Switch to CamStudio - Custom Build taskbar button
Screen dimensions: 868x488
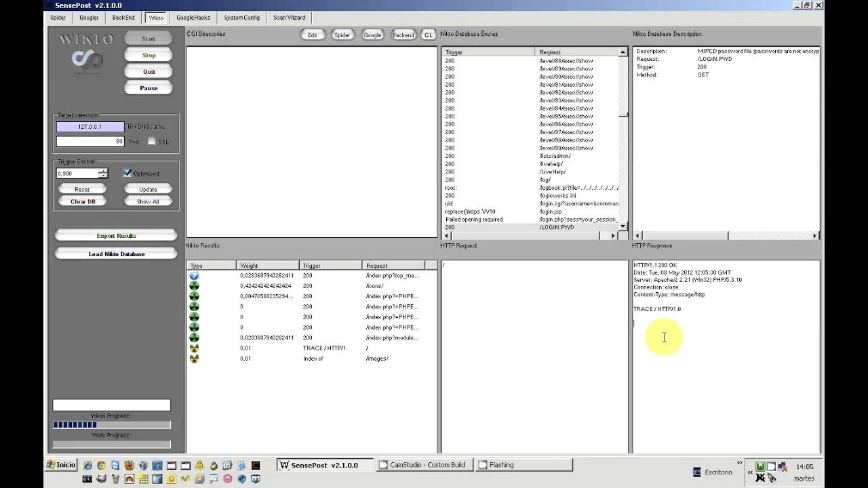coord(424,465)
